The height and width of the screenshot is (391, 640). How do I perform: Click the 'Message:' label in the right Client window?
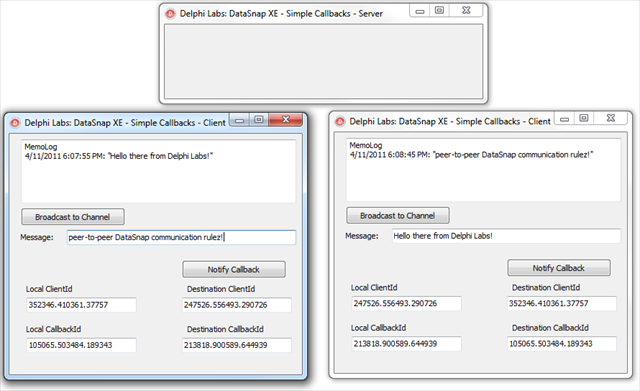coord(362,236)
